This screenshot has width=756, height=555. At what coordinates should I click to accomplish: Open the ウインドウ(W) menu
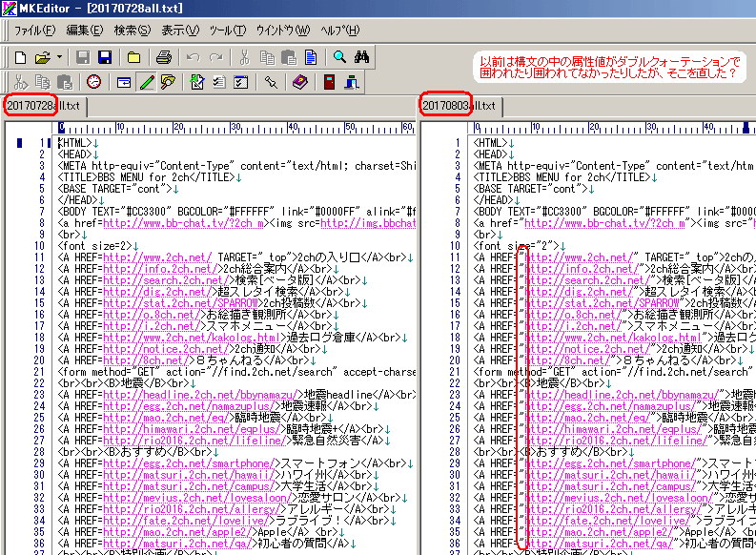tap(283, 31)
